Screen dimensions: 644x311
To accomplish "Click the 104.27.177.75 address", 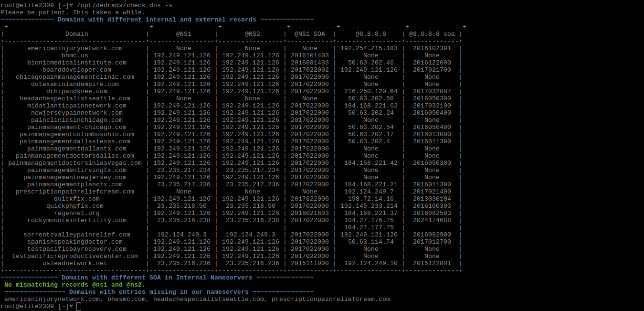I will click(370, 227).
